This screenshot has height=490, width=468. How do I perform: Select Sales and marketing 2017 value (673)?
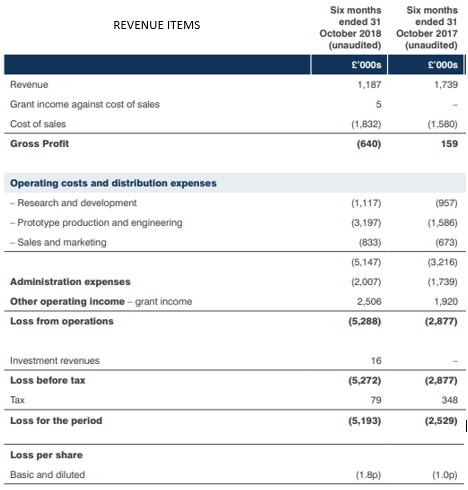[x=446, y=242]
